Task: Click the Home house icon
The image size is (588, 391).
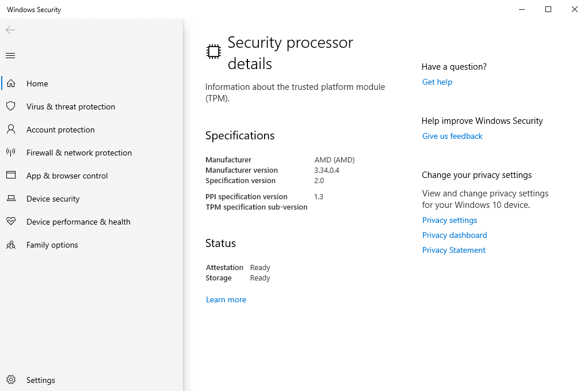Action: (10, 83)
